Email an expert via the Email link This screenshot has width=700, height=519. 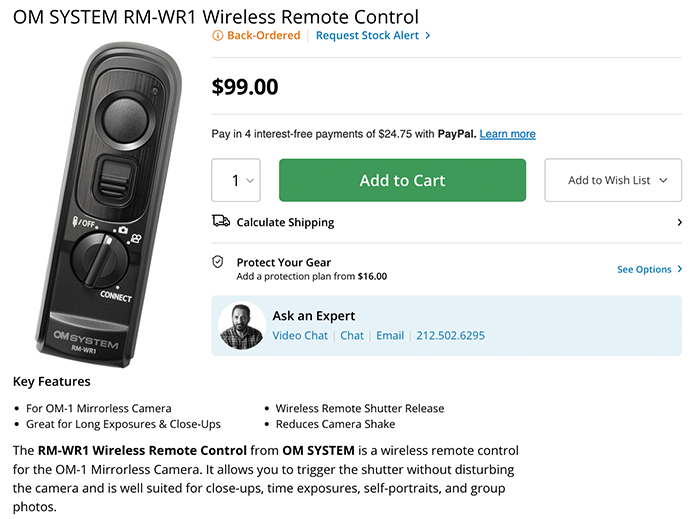point(390,336)
